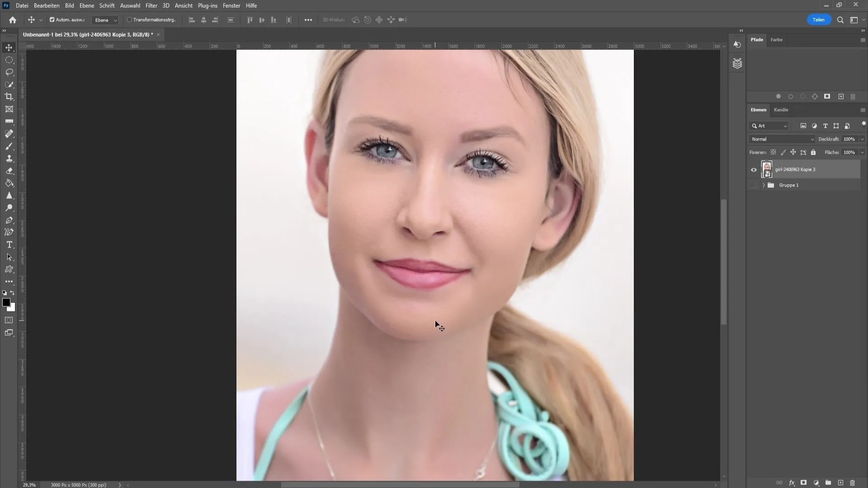Select the Brush tool
This screenshot has height=488, width=868.
tap(9, 146)
